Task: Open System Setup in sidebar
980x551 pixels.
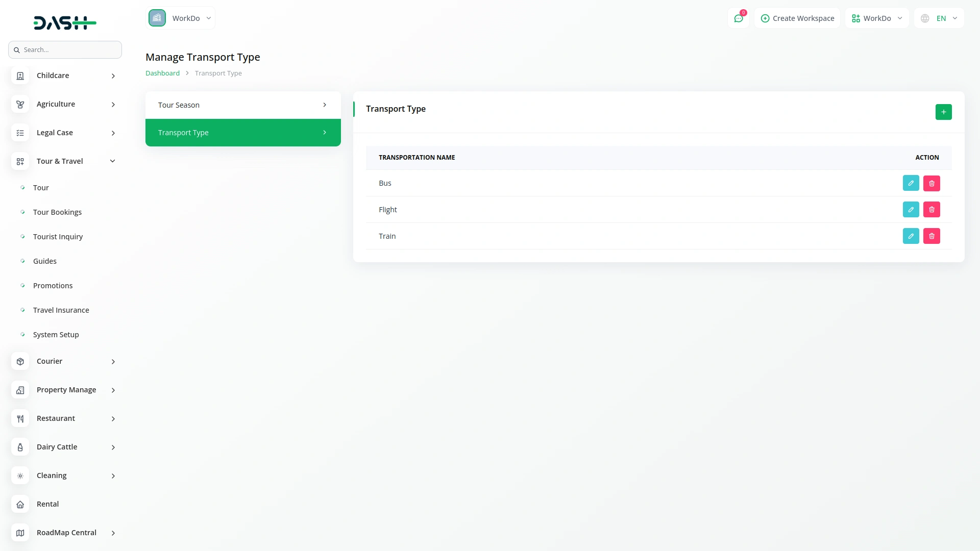Action: click(56, 335)
